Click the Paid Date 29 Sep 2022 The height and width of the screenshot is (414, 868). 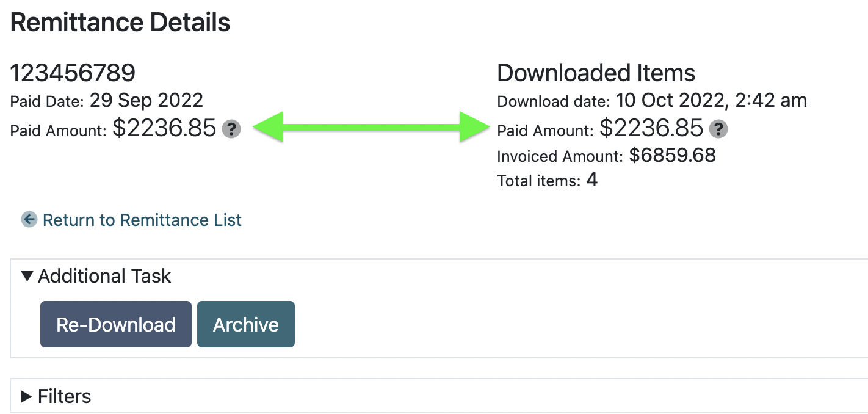[146, 100]
